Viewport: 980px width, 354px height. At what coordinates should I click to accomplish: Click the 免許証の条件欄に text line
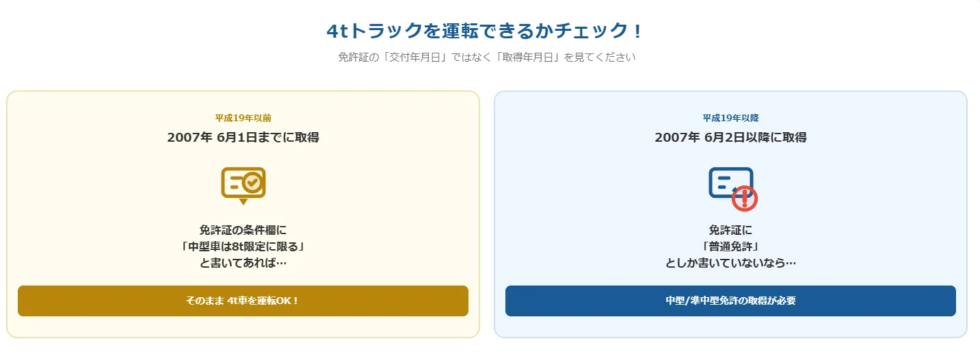click(x=243, y=230)
